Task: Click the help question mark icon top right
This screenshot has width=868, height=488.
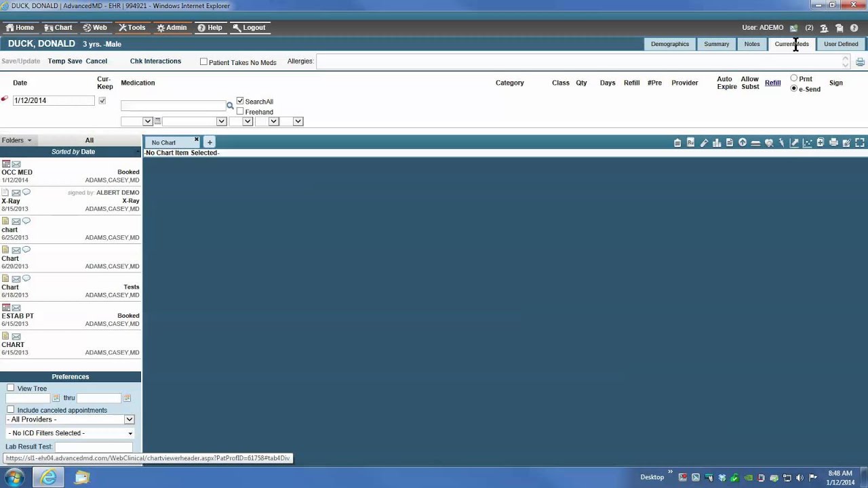Action: pos(854,28)
